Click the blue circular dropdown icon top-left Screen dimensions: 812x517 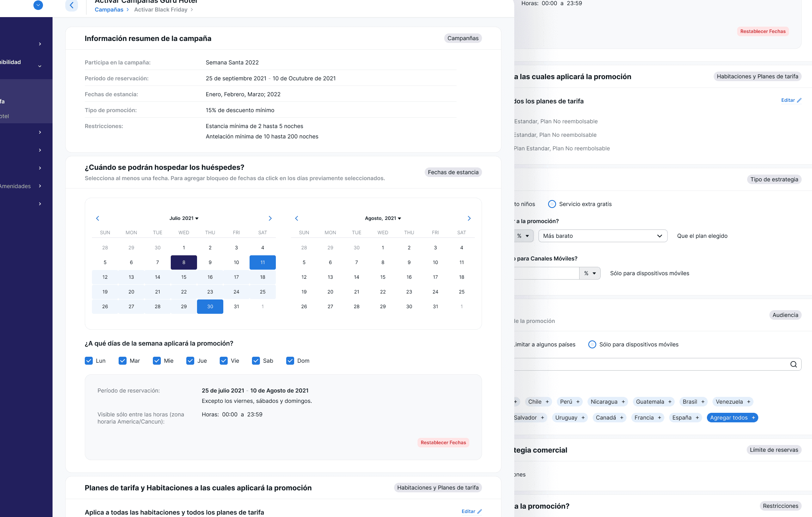[38, 5]
